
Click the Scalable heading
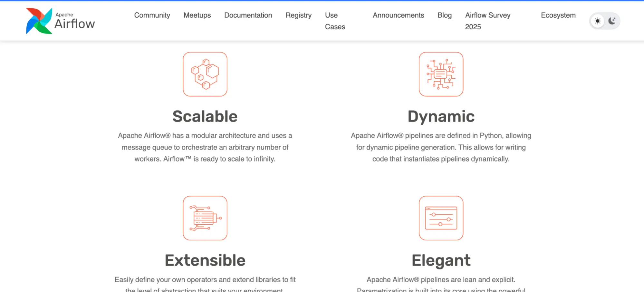pos(205,116)
